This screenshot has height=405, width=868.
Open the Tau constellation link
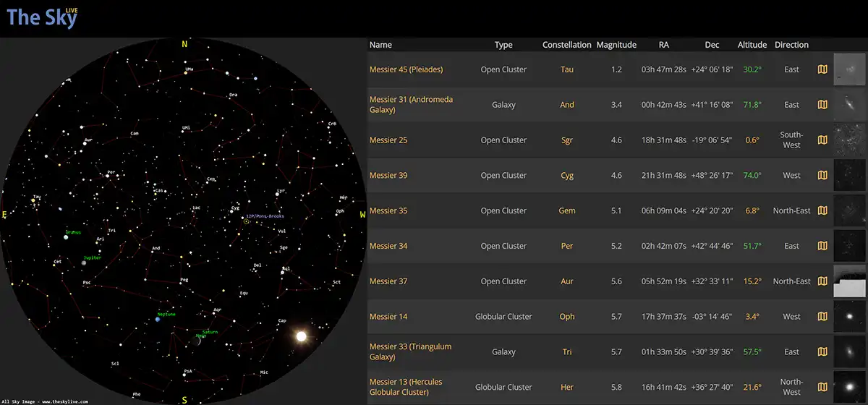[x=567, y=69]
